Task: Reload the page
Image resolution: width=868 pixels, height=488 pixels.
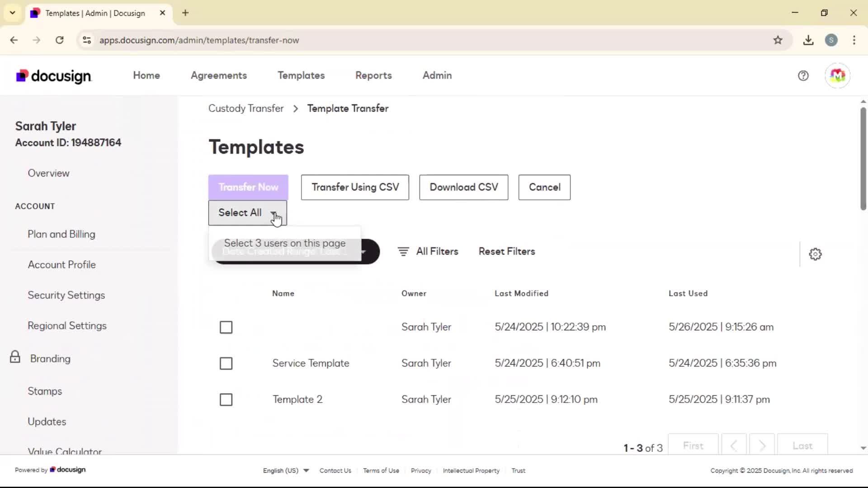Action: click(59, 40)
